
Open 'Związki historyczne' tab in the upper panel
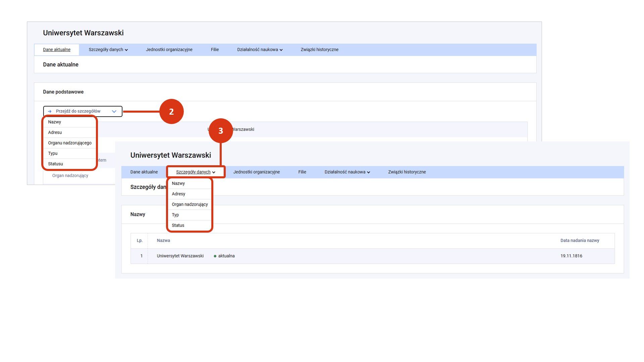319,50
